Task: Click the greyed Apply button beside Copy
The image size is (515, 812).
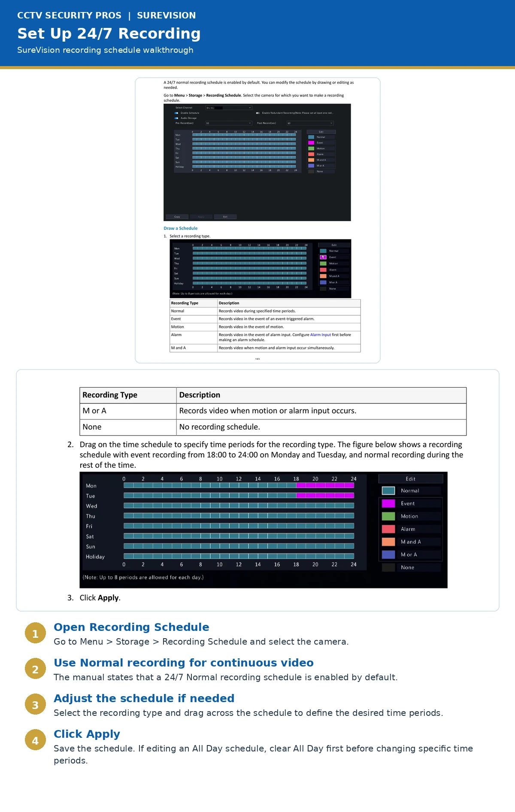Action: pos(201,217)
